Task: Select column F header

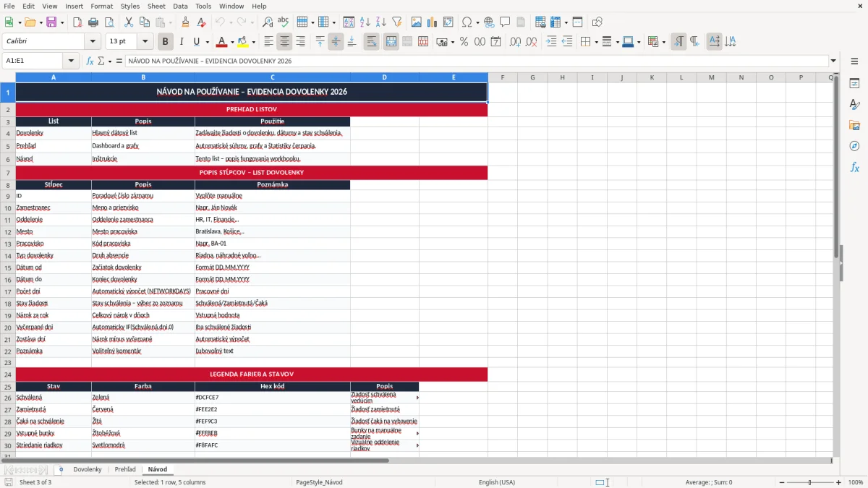Action: pos(502,77)
